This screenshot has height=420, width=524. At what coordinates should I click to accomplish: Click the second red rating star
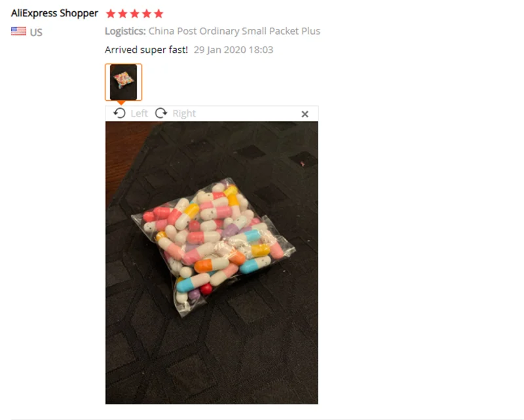click(x=122, y=14)
